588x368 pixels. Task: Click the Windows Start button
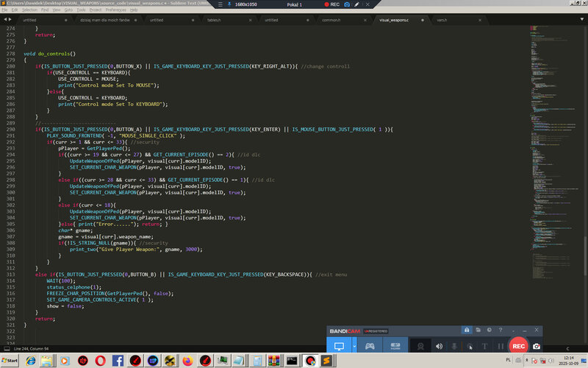[x=10, y=361]
